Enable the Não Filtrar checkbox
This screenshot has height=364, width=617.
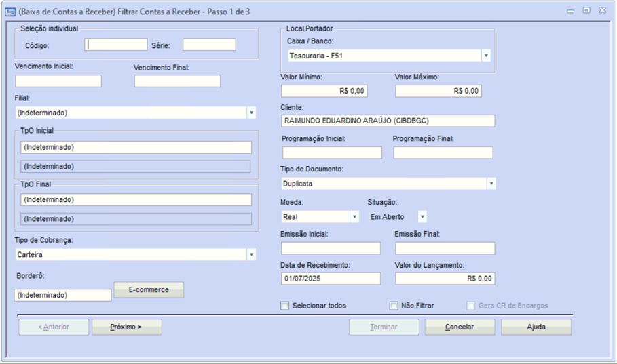pyautogui.click(x=394, y=306)
